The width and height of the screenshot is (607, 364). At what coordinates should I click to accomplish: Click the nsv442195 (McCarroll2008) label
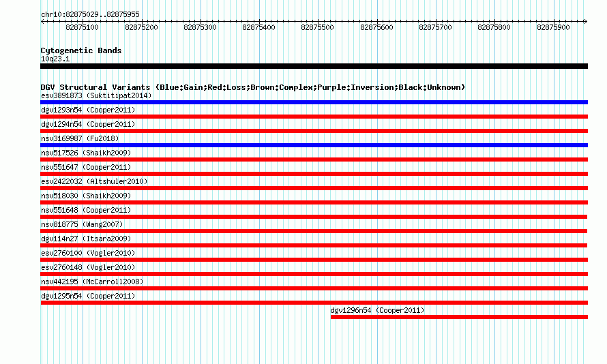(92, 282)
